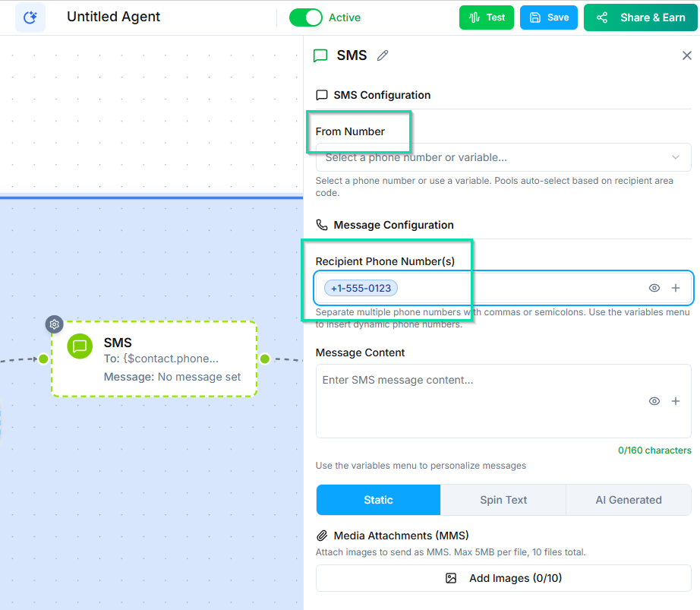Switch to the AI Generated tab

click(628, 500)
